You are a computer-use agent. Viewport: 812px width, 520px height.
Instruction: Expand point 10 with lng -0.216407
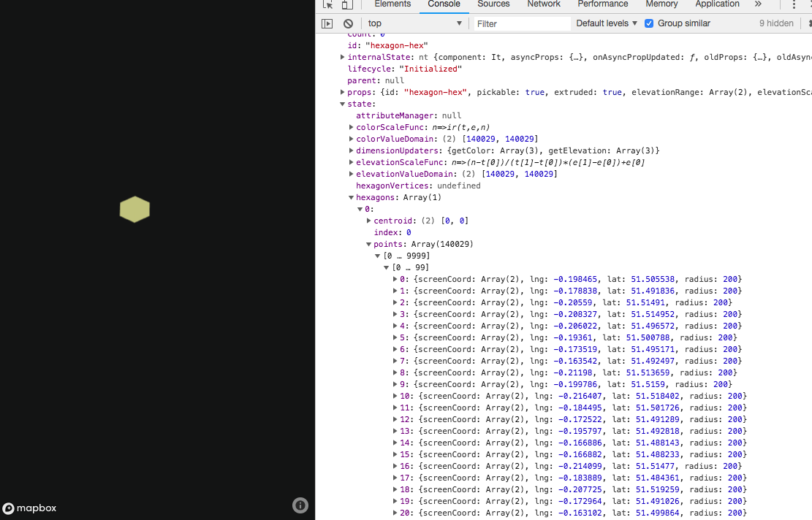pos(395,396)
